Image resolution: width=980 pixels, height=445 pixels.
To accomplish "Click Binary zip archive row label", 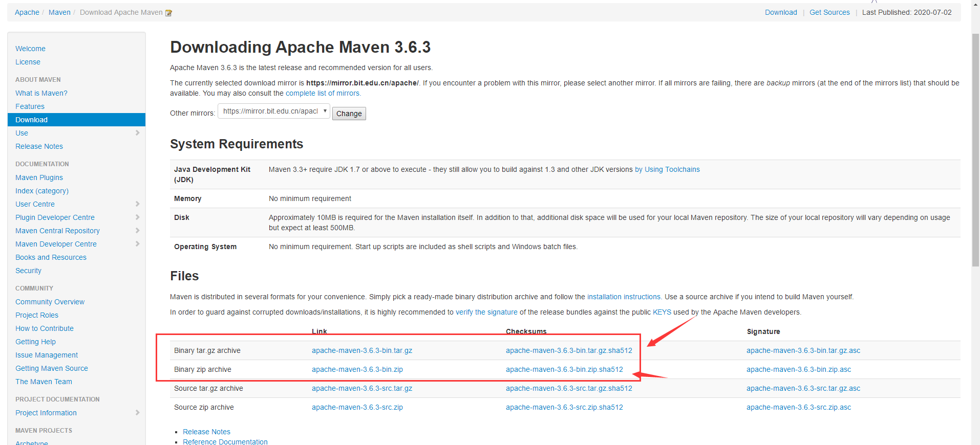I will (x=203, y=369).
